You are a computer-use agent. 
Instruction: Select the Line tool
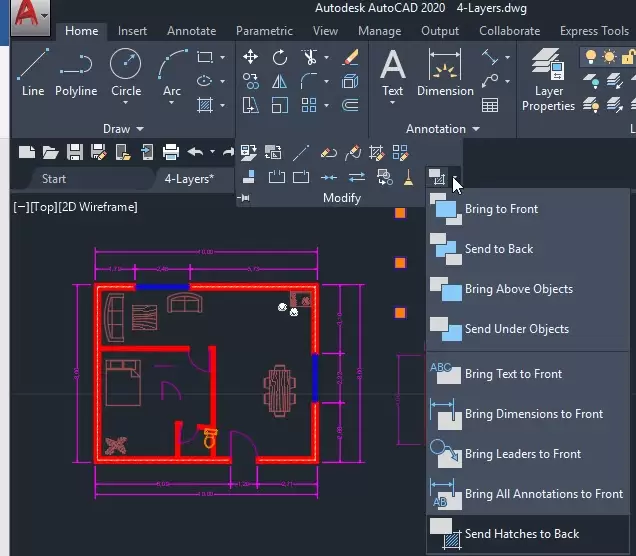point(33,72)
